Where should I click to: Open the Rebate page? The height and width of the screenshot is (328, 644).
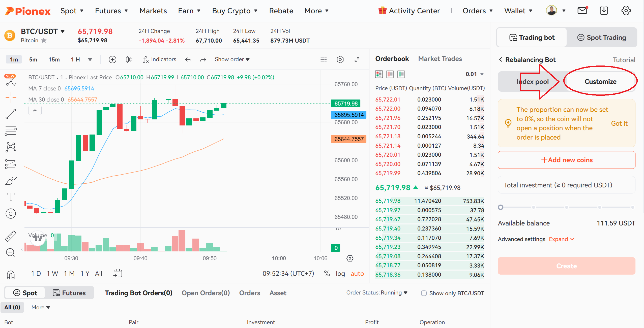[281, 11]
